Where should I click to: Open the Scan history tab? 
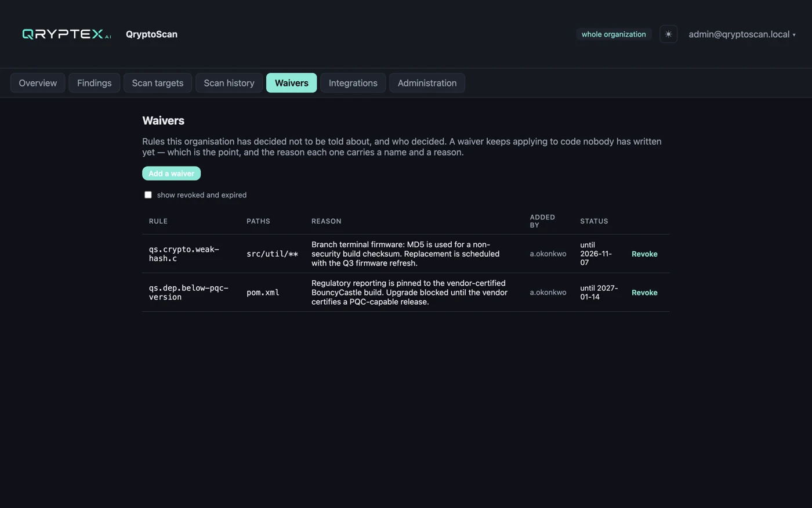click(229, 83)
